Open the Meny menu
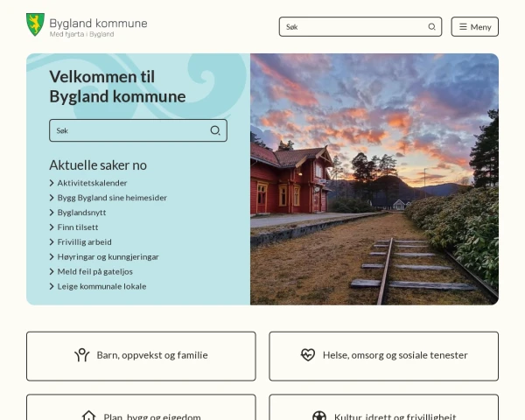 click(475, 27)
